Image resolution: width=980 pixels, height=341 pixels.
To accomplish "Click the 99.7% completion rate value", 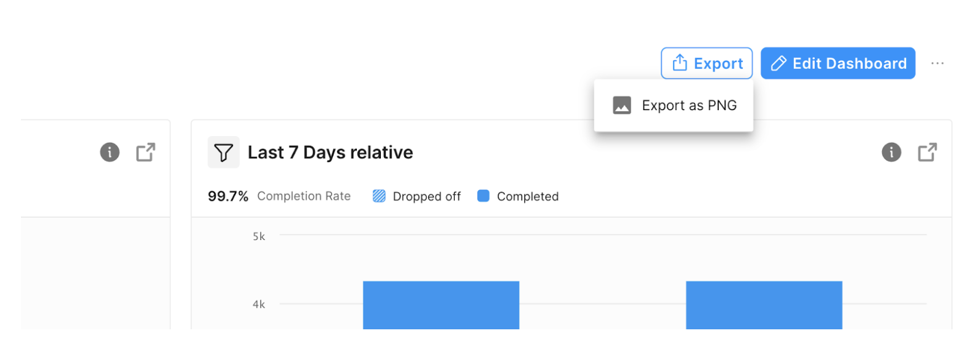I will click(228, 196).
